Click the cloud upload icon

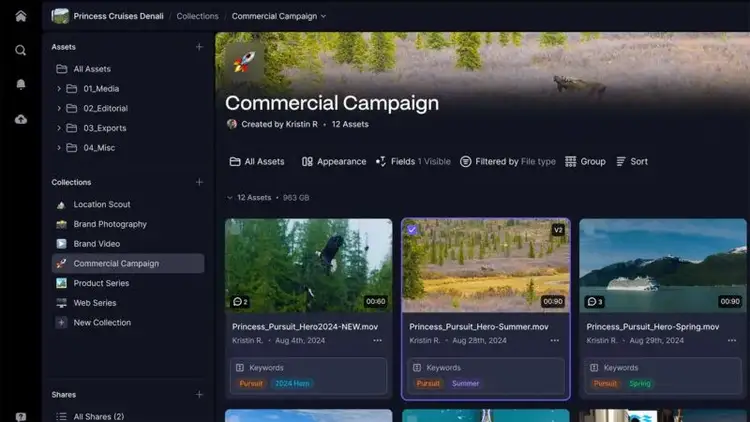coord(20,119)
